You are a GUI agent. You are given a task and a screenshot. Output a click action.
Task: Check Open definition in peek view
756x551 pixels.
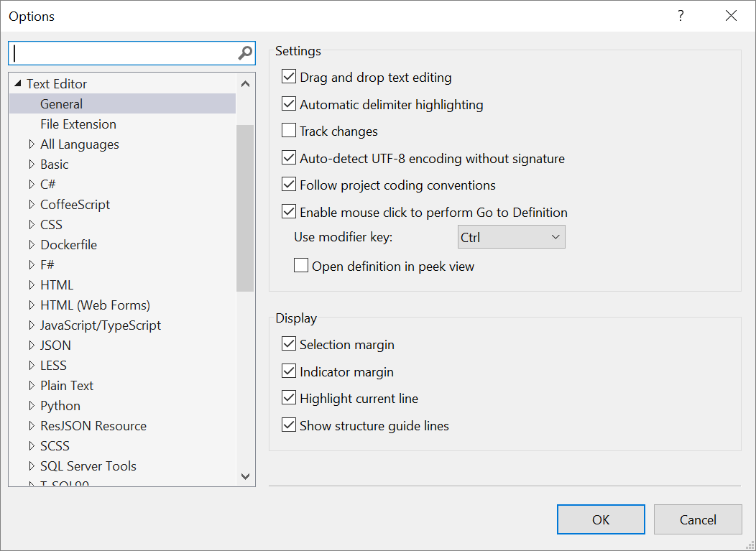[301, 267]
